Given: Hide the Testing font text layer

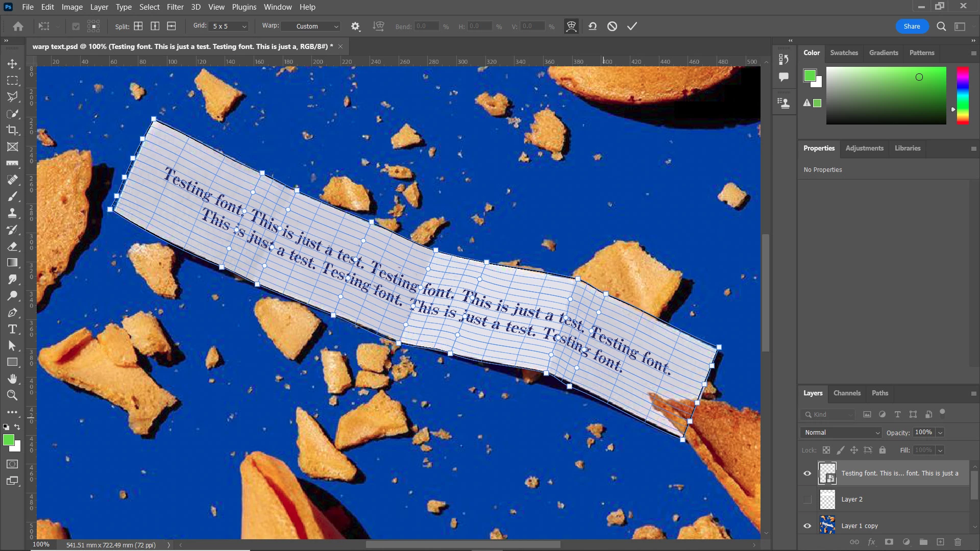Looking at the screenshot, I should [x=807, y=473].
